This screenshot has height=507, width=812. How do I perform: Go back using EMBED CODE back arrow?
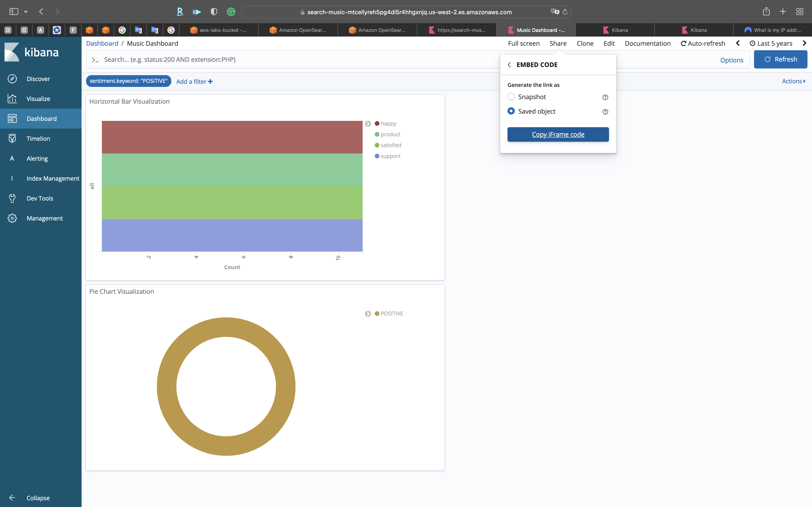coord(509,65)
